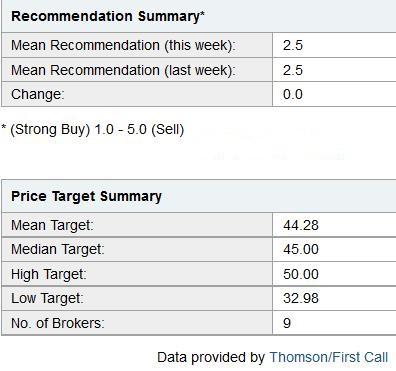Click the High Target label
The image size is (396, 371).
[49, 274]
